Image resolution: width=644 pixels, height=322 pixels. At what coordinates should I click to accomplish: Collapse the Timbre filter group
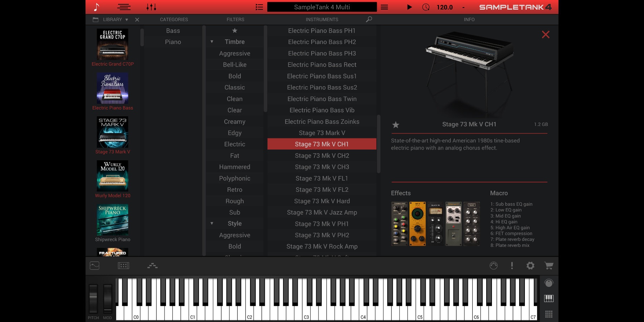point(212,42)
